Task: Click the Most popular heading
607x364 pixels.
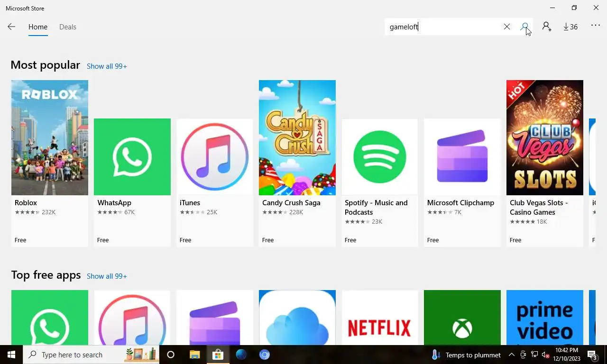Action: coord(45,65)
